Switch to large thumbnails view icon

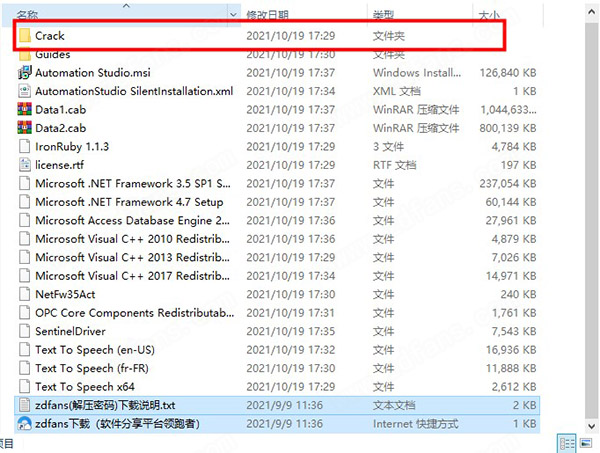click(585, 443)
